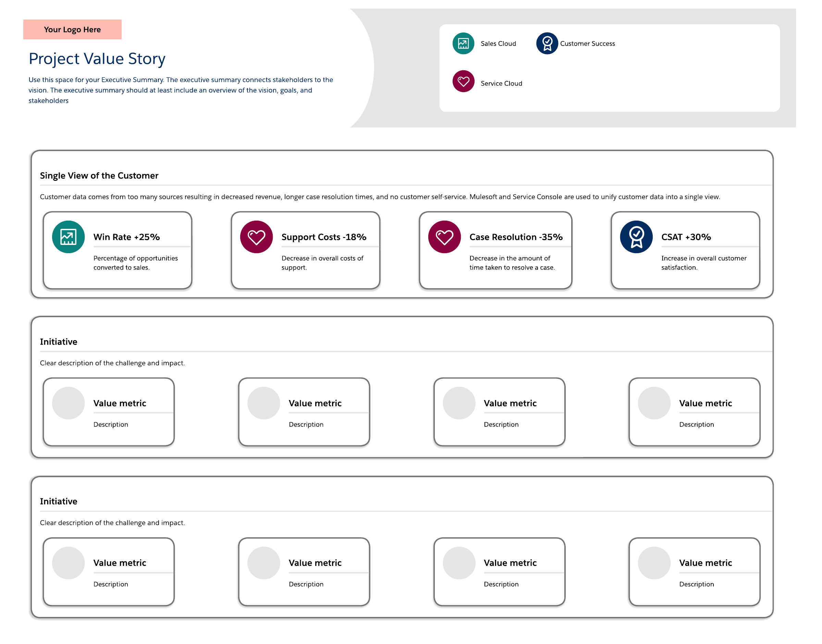822x644 pixels.
Task: Click the Sales Cloud legend icon
Action: click(463, 44)
